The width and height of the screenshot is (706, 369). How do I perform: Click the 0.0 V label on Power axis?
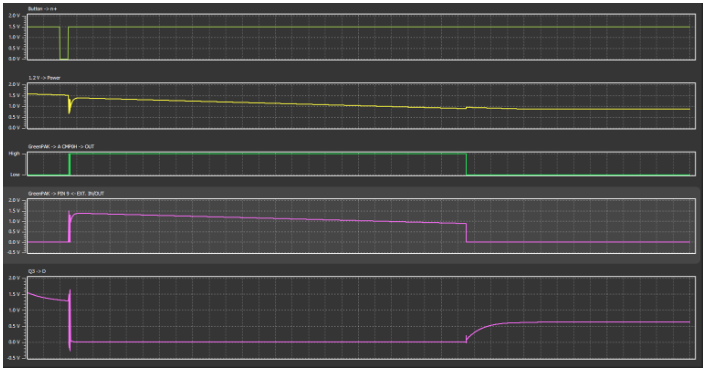coord(14,128)
